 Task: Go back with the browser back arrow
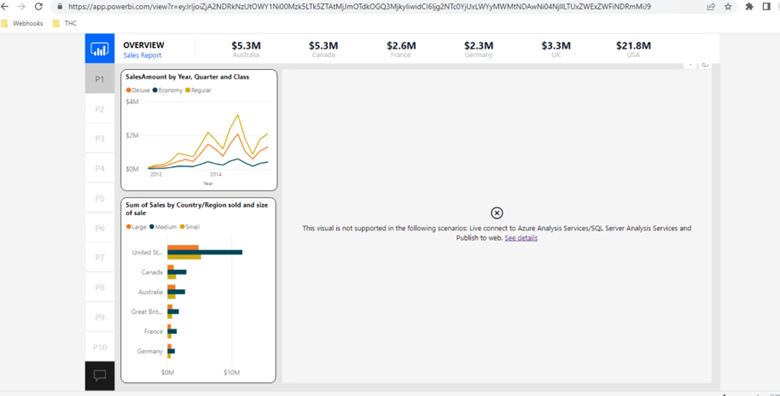[5, 6]
